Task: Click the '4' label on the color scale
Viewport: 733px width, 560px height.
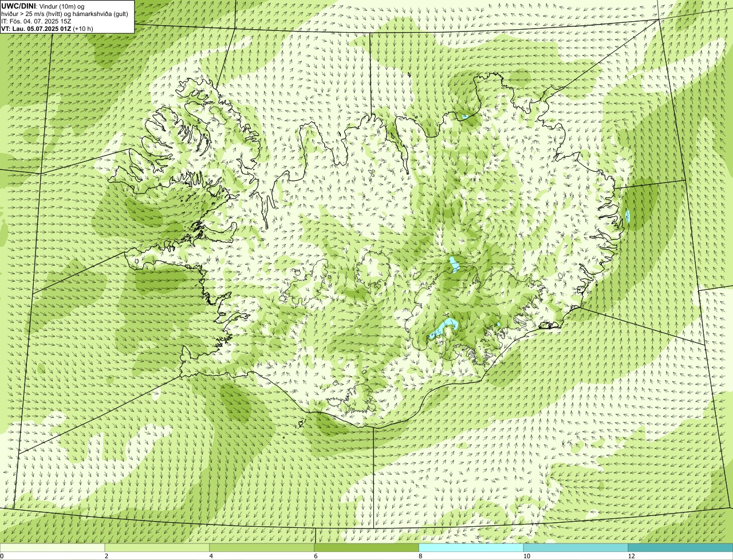Action: (211, 556)
